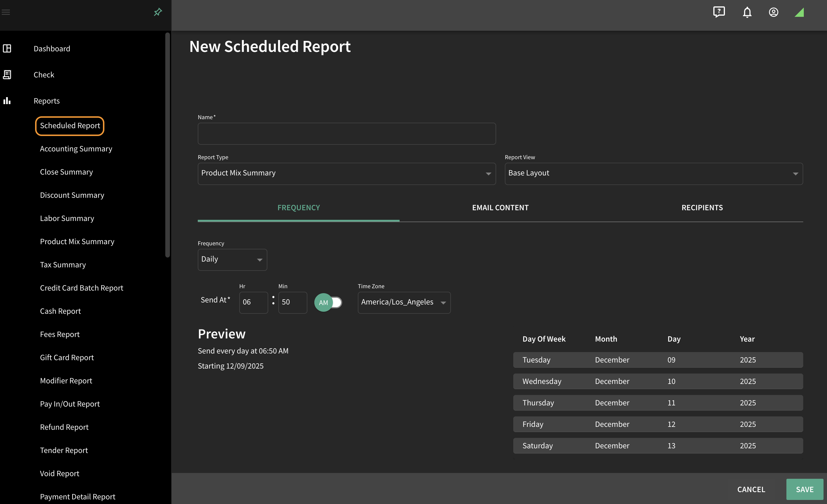The image size is (827, 504).
Task: Click the Check receipt icon
Action: pos(7,75)
